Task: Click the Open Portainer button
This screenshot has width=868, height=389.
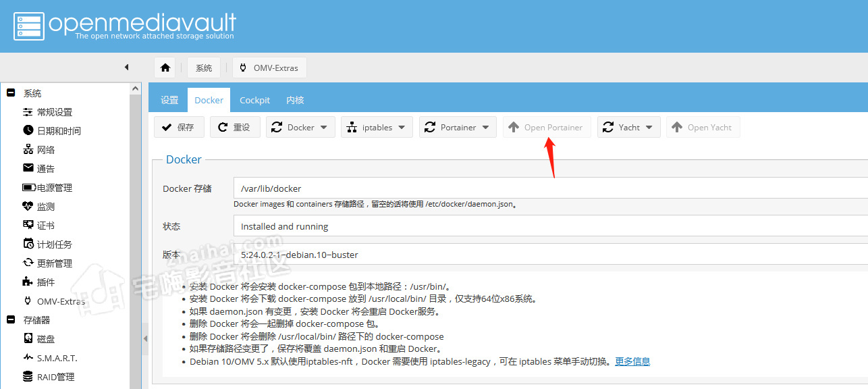Action: 547,127
